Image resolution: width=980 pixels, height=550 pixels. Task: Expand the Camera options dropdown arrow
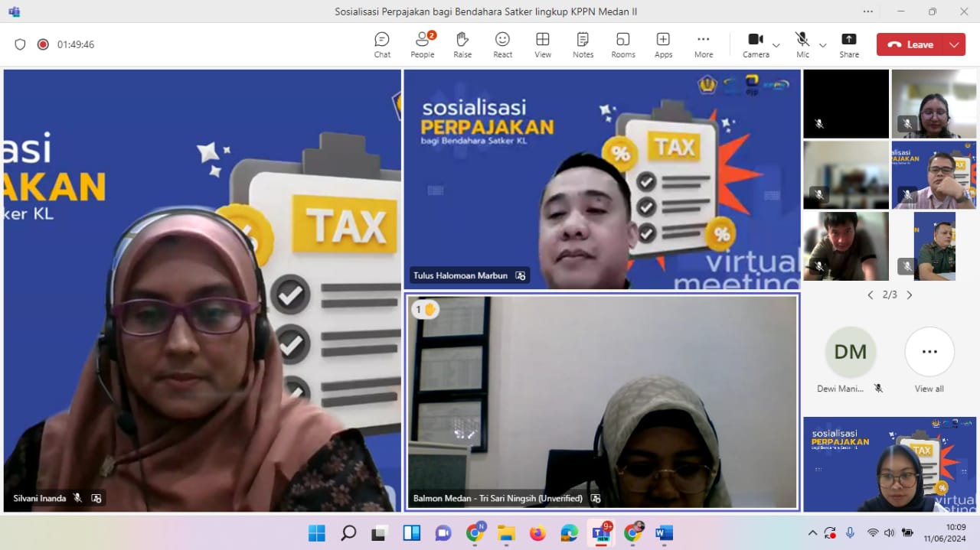(776, 45)
